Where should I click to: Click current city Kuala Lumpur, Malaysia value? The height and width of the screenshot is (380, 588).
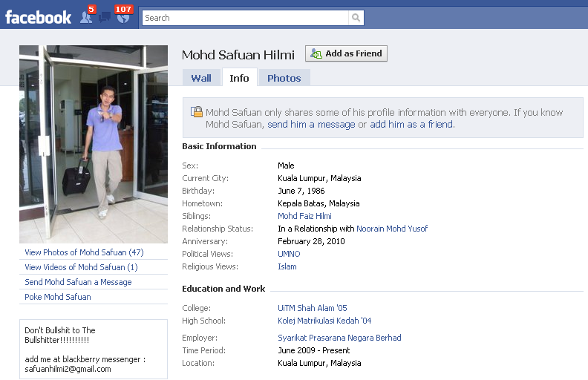pos(319,178)
